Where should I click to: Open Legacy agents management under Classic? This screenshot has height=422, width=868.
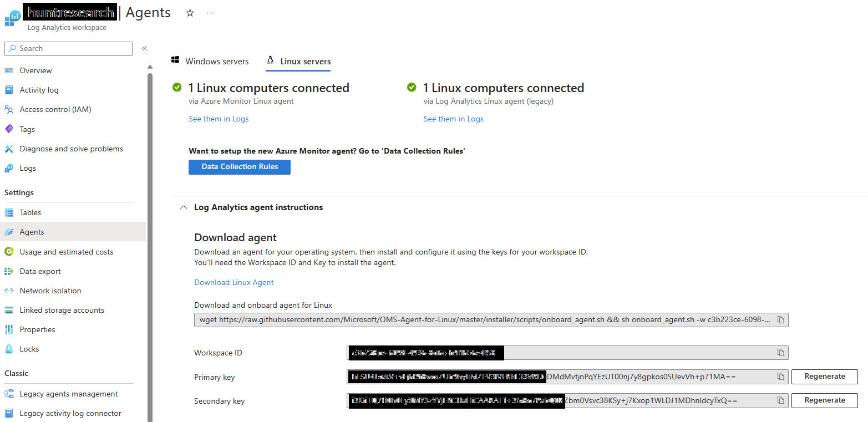point(68,394)
